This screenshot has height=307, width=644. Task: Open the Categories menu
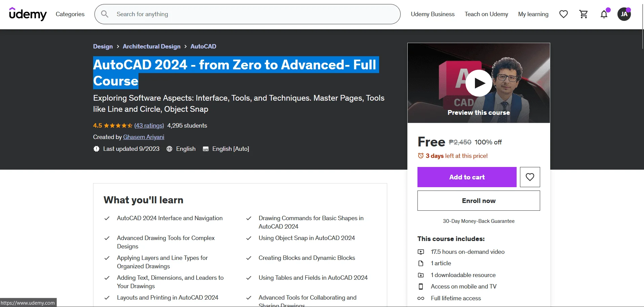point(70,14)
